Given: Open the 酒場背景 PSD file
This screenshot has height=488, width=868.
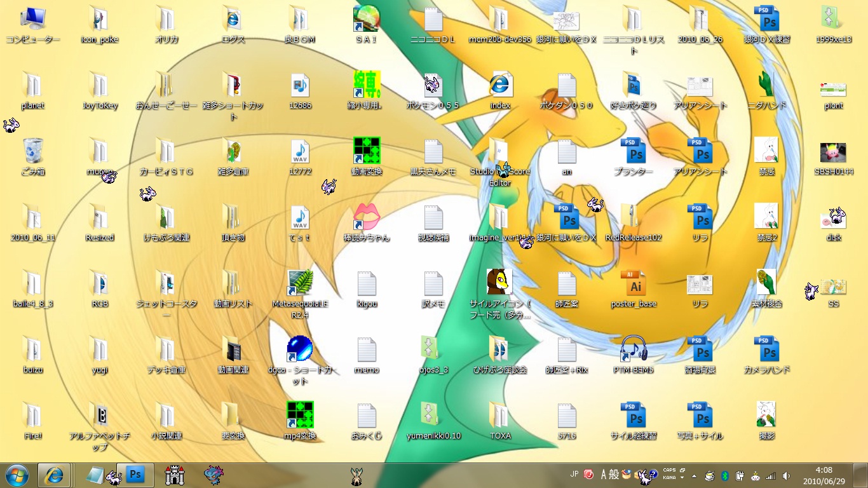Looking at the screenshot, I should pos(700,356).
